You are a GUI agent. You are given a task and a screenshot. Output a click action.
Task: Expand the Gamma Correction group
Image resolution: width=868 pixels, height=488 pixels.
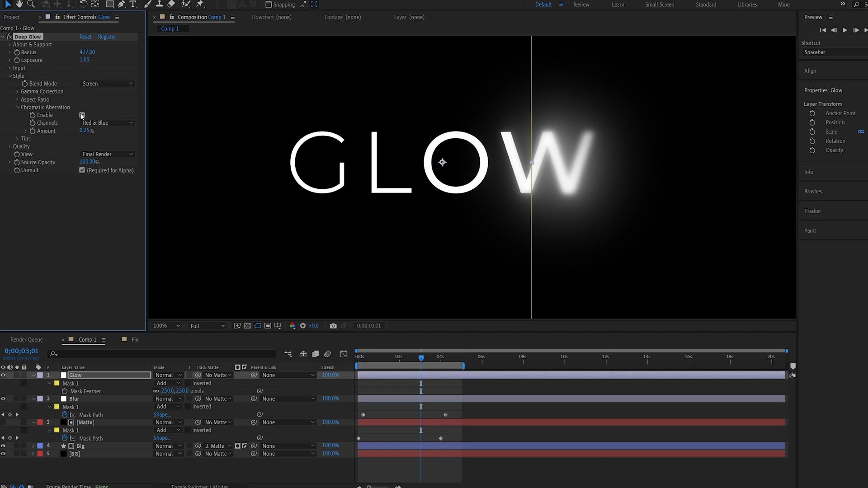pyautogui.click(x=17, y=91)
